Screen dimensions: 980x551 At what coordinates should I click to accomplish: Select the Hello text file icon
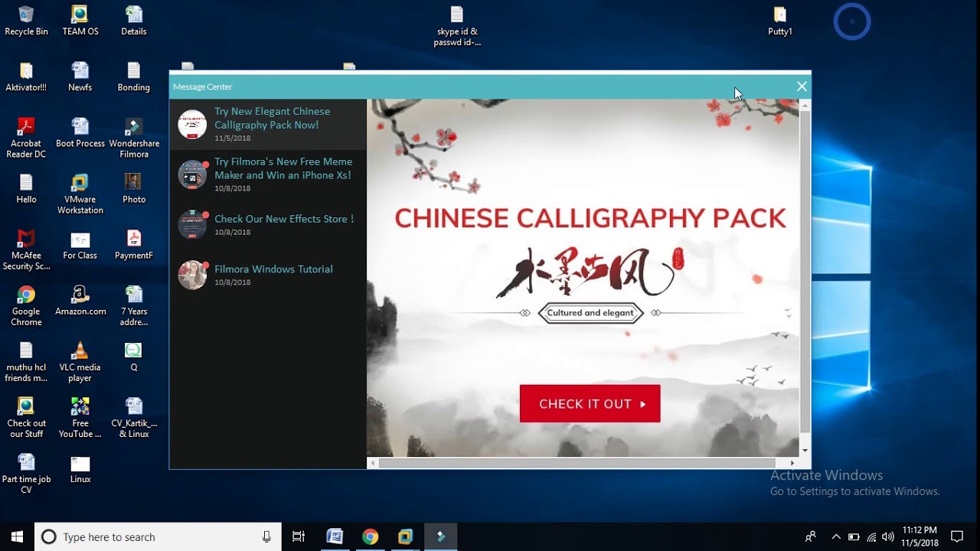pos(26,188)
